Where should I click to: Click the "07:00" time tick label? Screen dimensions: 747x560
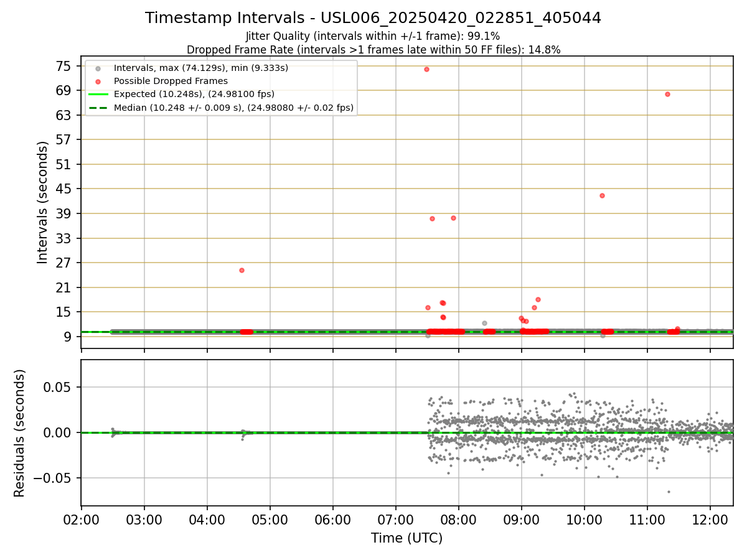(396, 520)
